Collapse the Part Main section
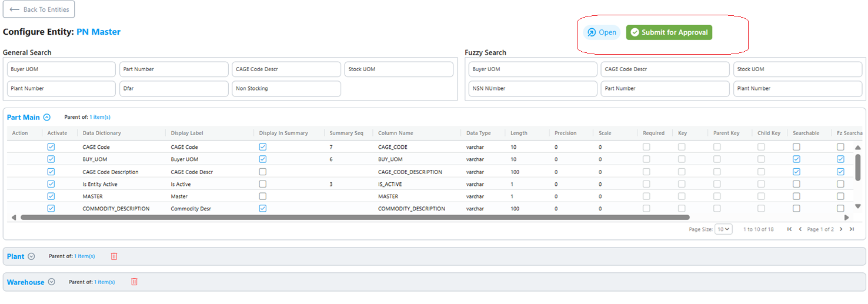The image size is (868, 304). [47, 117]
